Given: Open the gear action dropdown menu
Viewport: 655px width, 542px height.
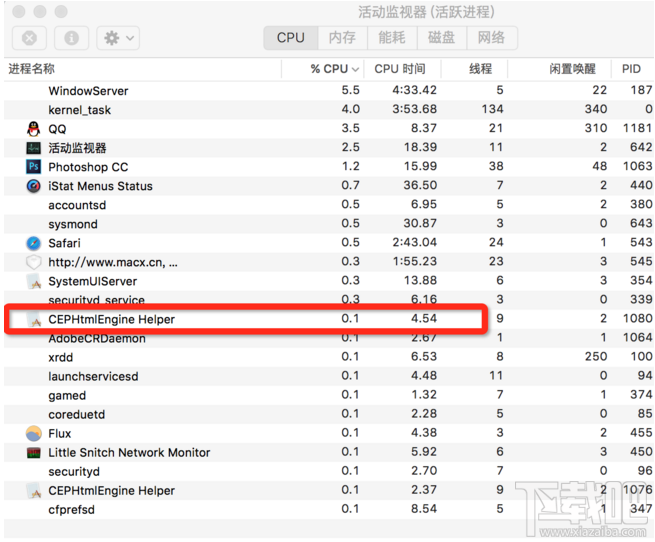Looking at the screenshot, I should 118,38.
